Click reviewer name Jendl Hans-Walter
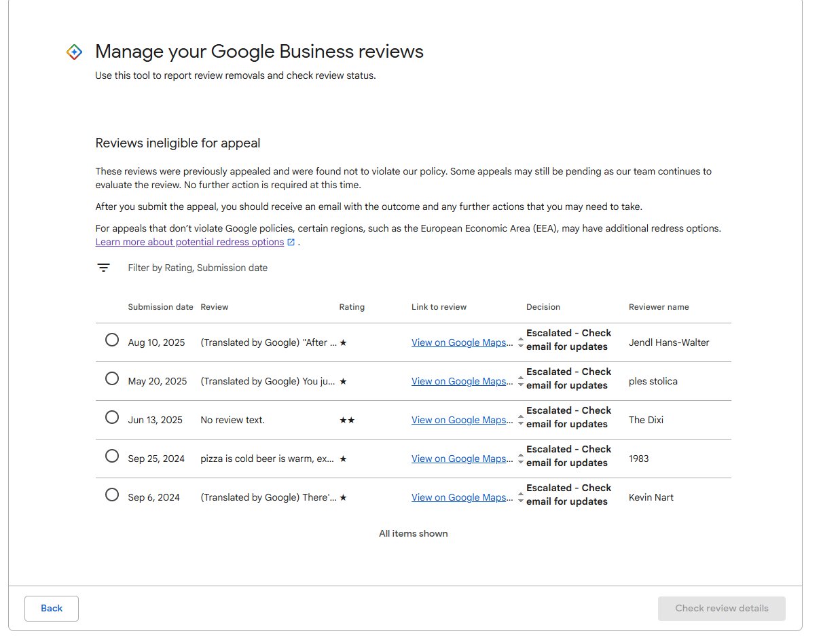Image resolution: width=821 pixels, height=644 pixels. (x=669, y=342)
